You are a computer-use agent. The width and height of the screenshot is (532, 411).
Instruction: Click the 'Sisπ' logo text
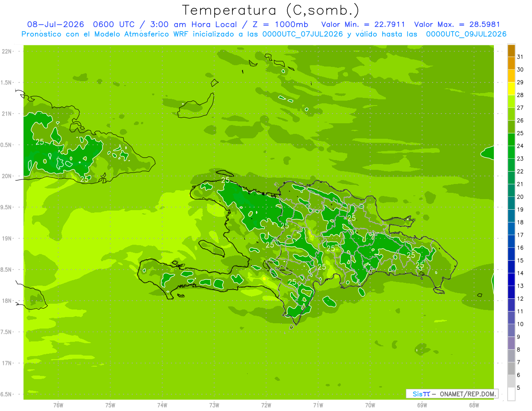click(421, 394)
